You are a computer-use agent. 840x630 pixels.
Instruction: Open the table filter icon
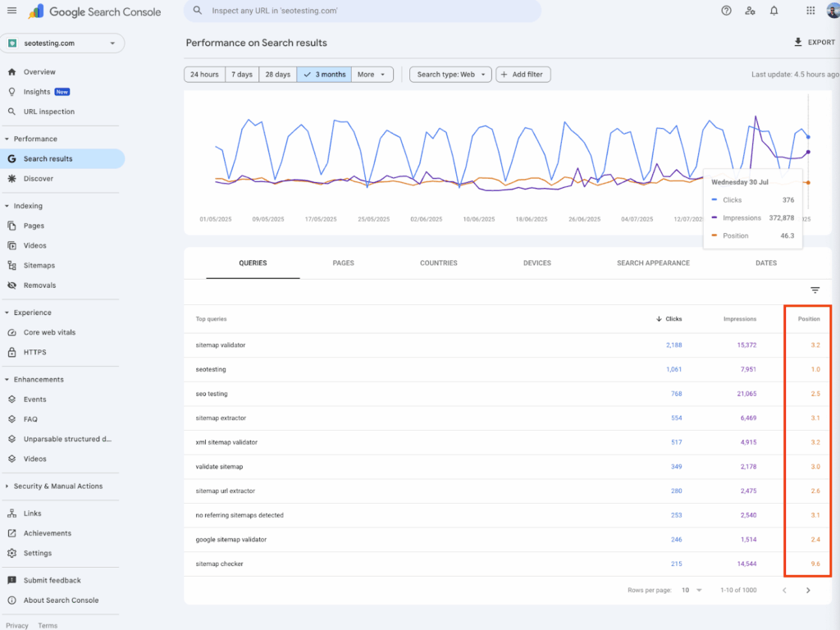tap(815, 290)
